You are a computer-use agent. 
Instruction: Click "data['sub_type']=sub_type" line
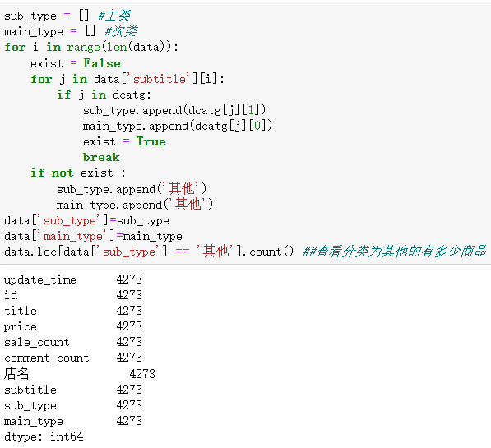[x=86, y=220]
